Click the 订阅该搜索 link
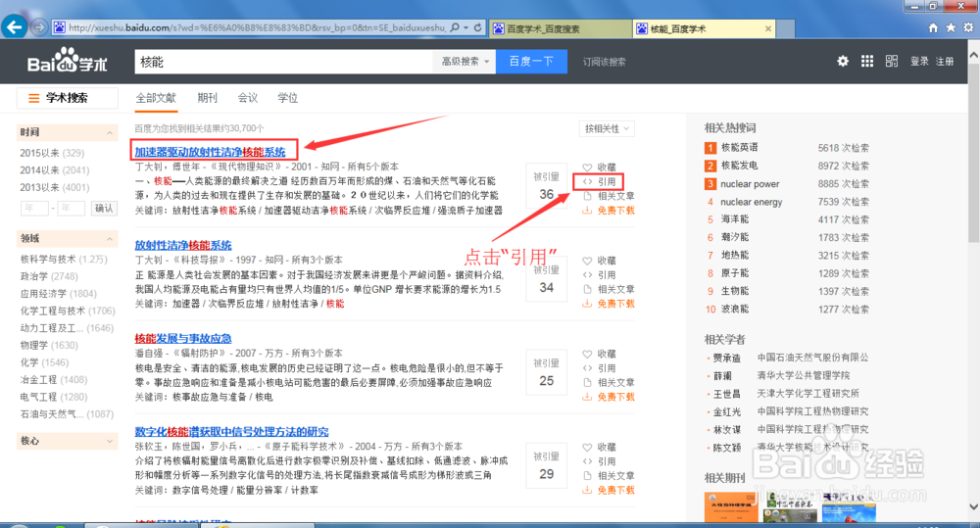Image resolution: width=980 pixels, height=528 pixels. click(604, 62)
